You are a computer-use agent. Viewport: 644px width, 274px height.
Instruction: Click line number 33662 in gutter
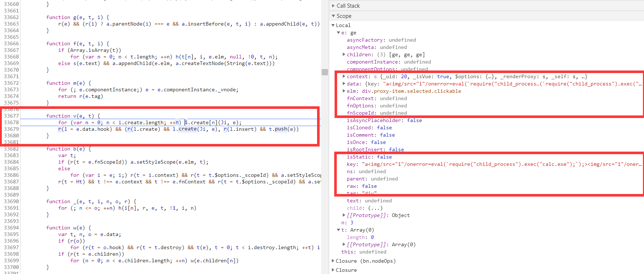coord(11,17)
